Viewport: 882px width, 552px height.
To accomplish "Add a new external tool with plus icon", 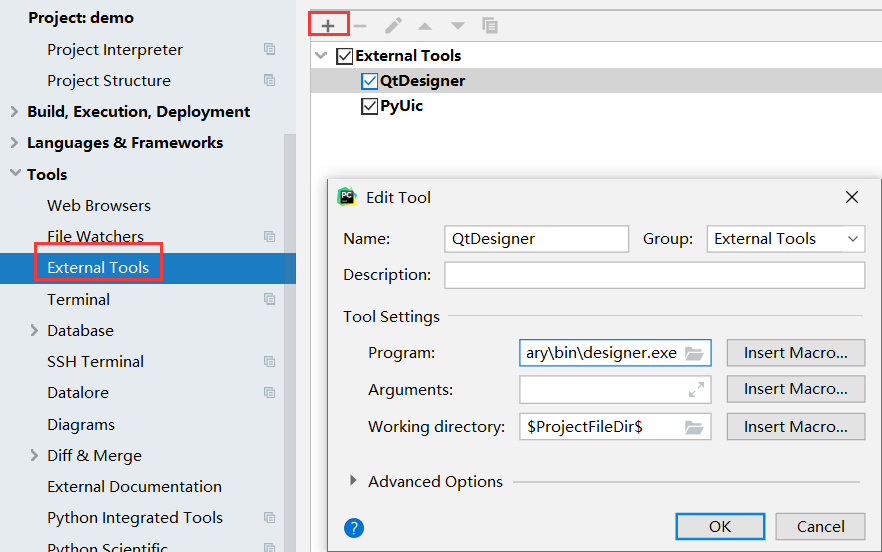I will click(328, 25).
